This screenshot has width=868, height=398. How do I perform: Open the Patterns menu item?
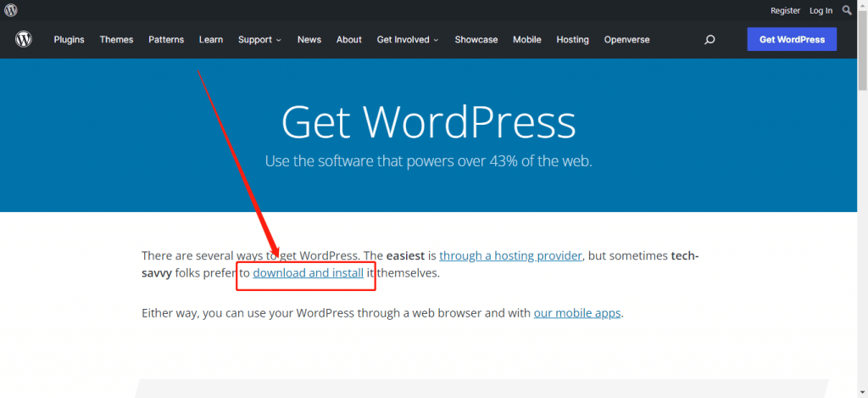click(166, 39)
